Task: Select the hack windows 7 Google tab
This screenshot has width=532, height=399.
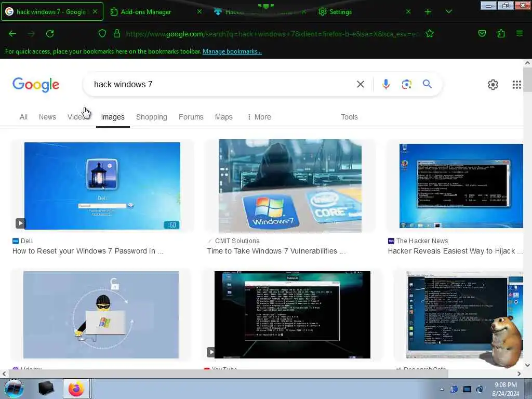Action: (51, 12)
